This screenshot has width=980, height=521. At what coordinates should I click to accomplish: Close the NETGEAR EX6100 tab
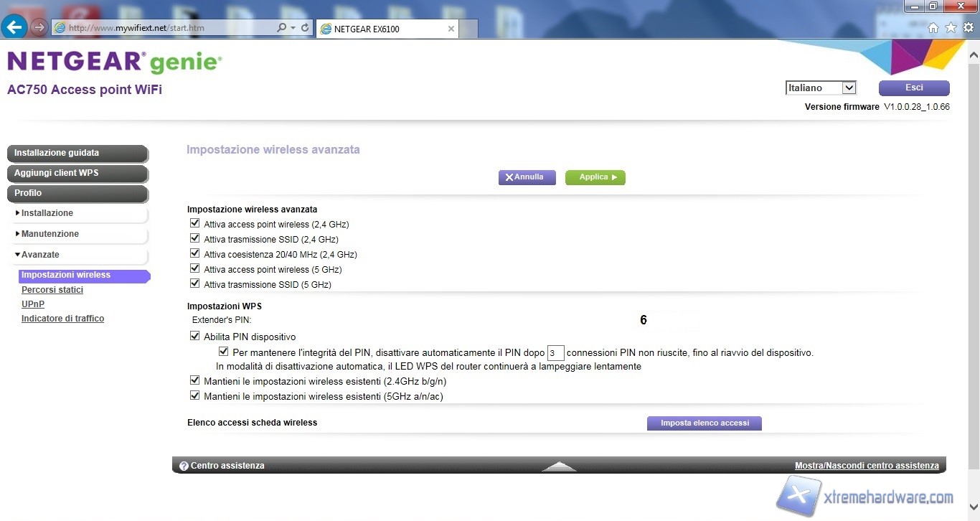pyautogui.click(x=451, y=29)
